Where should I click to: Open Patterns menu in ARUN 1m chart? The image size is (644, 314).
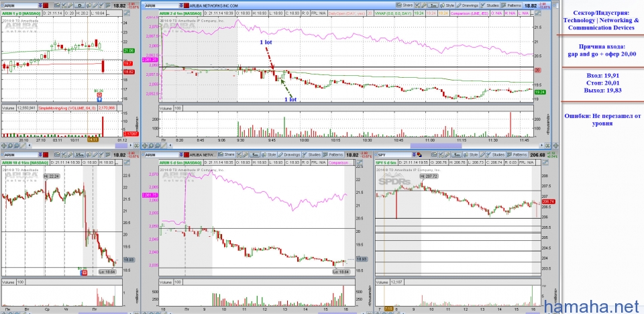[x=511, y=5]
